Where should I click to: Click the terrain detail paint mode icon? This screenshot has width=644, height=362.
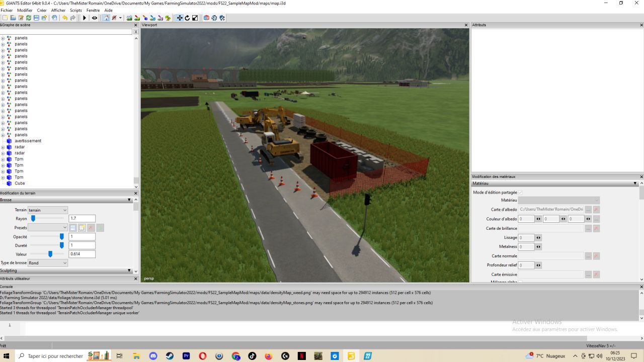(x=137, y=18)
